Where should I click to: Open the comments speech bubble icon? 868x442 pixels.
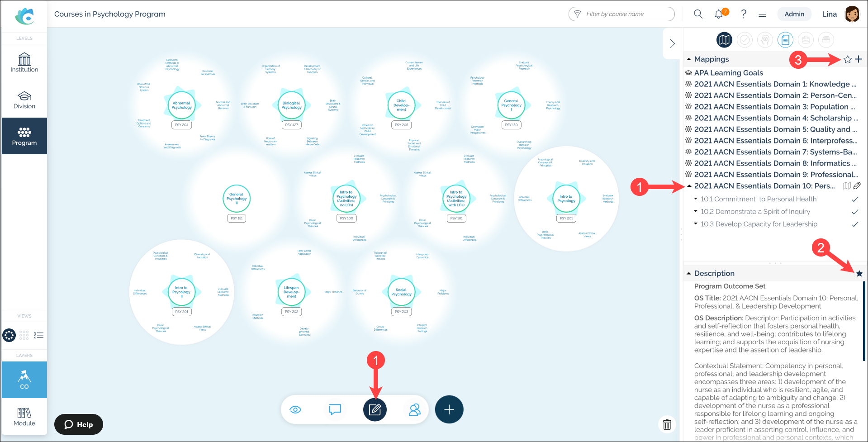335,410
